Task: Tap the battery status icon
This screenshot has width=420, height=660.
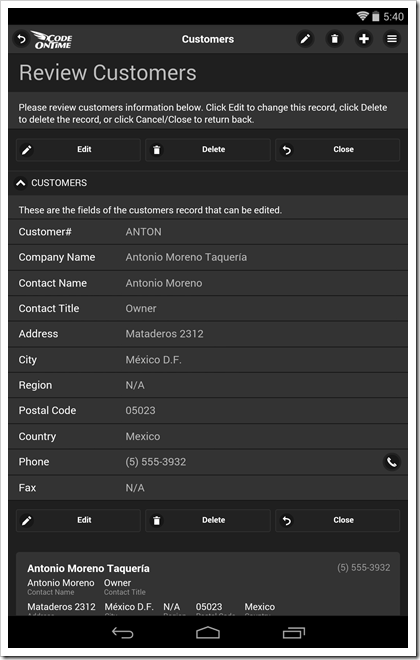Action: coord(375,16)
